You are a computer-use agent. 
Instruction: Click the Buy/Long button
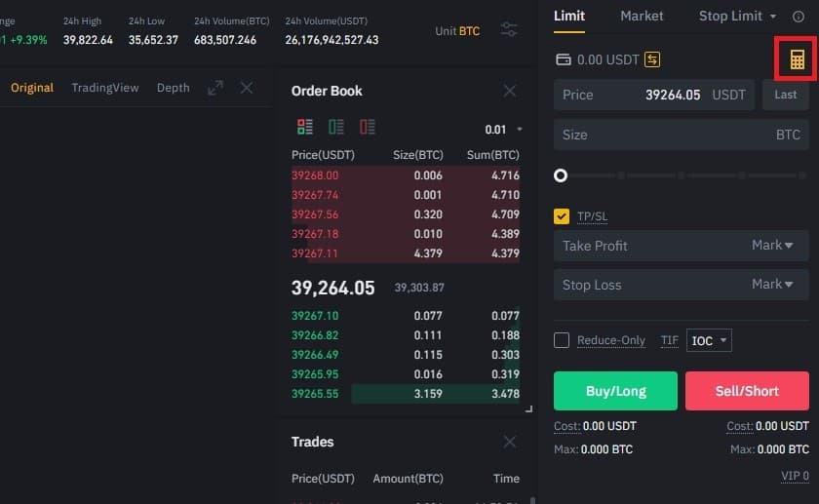pos(615,391)
